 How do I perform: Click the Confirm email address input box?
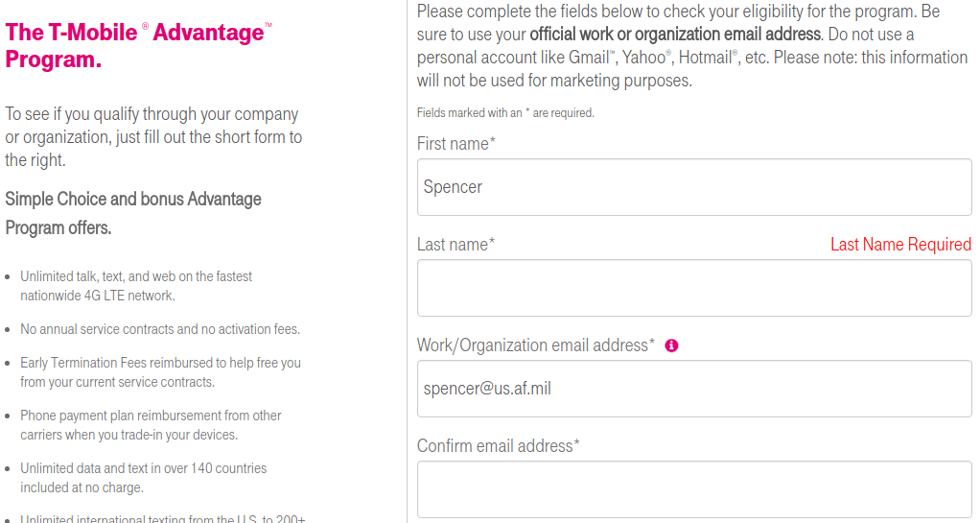pos(694,489)
